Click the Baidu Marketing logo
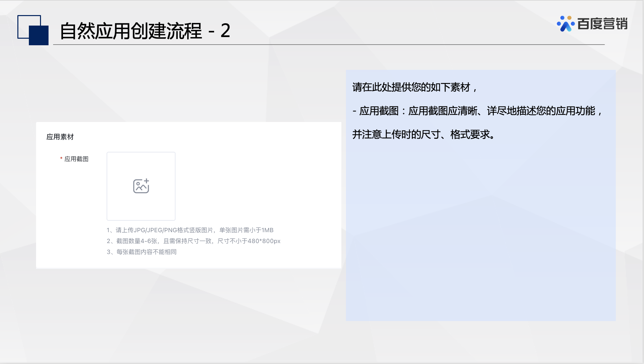 (592, 24)
